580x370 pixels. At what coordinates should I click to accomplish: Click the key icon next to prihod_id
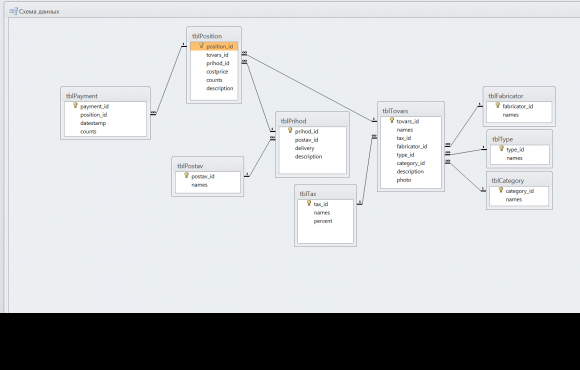[x=290, y=130]
